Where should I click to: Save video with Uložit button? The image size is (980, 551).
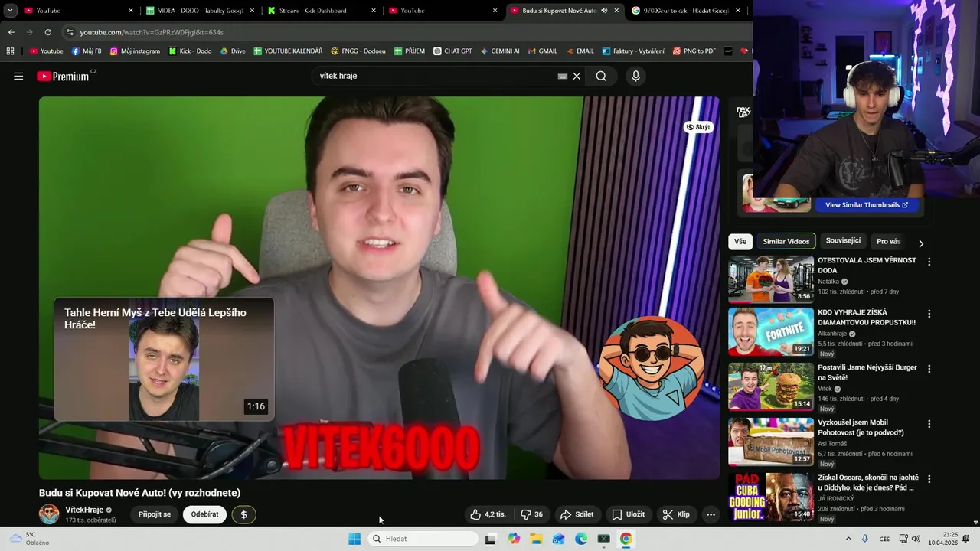pos(629,514)
